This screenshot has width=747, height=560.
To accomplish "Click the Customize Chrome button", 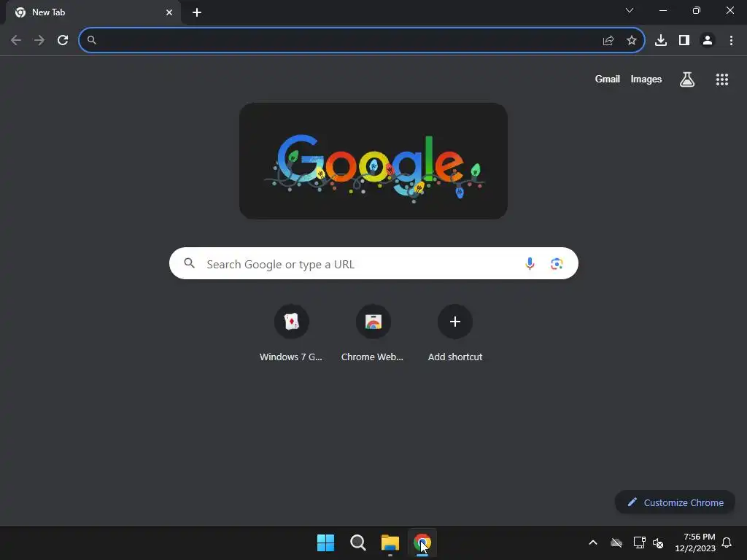I will (x=675, y=502).
